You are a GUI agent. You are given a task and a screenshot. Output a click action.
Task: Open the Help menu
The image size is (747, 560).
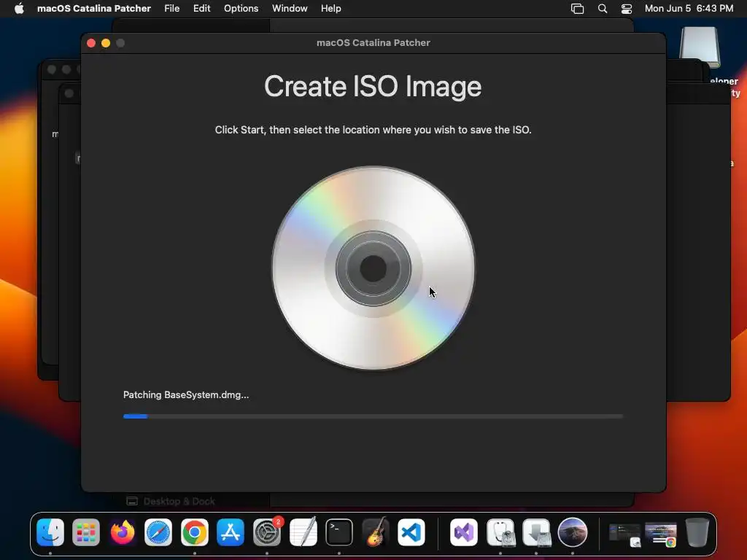(330, 9)
